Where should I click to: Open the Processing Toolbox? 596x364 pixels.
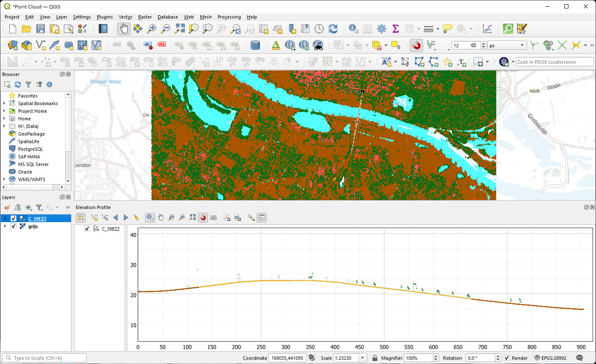pos(382,29)
